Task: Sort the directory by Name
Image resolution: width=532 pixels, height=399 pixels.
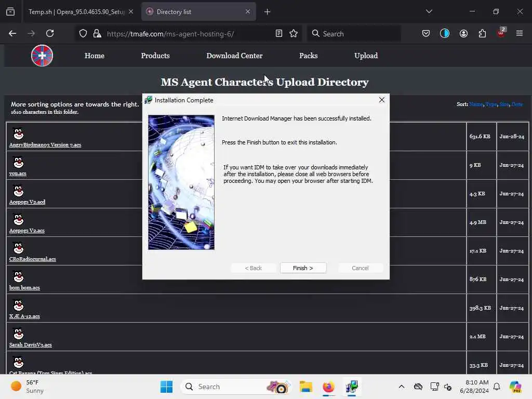Action: pos(476,104)
